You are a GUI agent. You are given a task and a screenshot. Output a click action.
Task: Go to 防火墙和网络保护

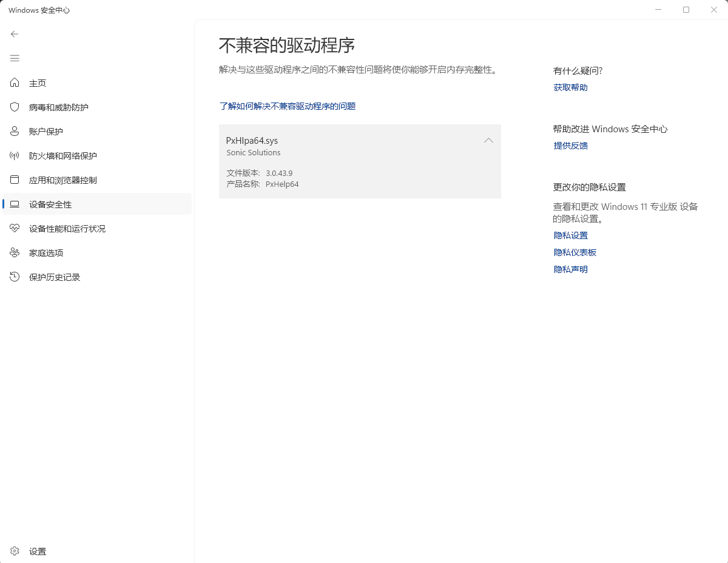tap(97, 156)
